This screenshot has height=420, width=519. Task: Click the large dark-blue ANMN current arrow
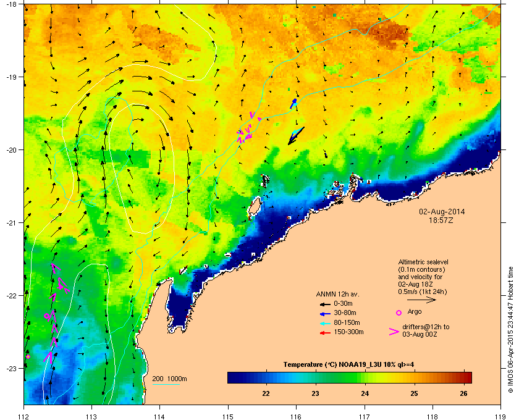[x=296, y=136]
